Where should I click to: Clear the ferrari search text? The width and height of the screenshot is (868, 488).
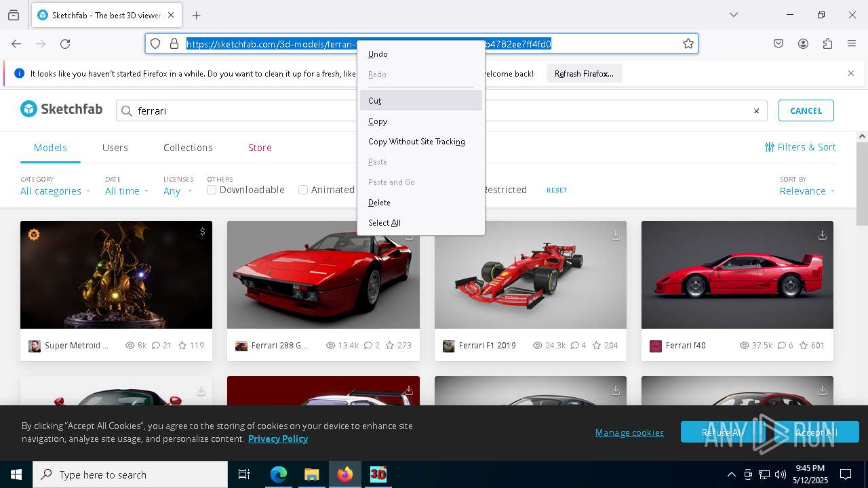click(756, 111)
